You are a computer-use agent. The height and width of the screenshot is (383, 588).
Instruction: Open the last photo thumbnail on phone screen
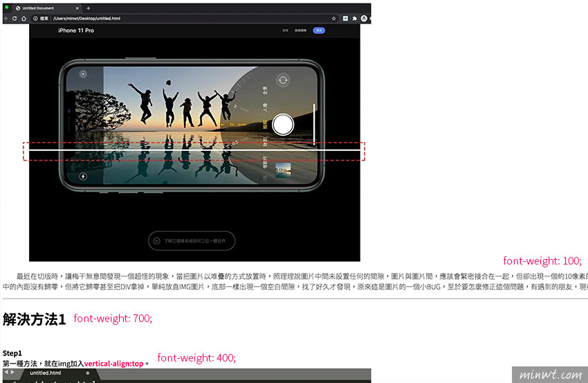[283, 170]
